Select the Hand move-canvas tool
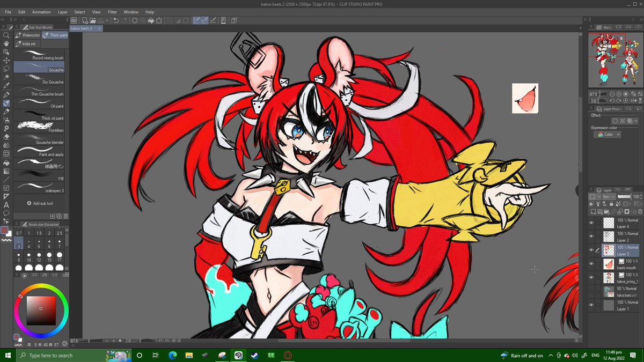Screen dimensions: 644x362 [x=6, y=43]
